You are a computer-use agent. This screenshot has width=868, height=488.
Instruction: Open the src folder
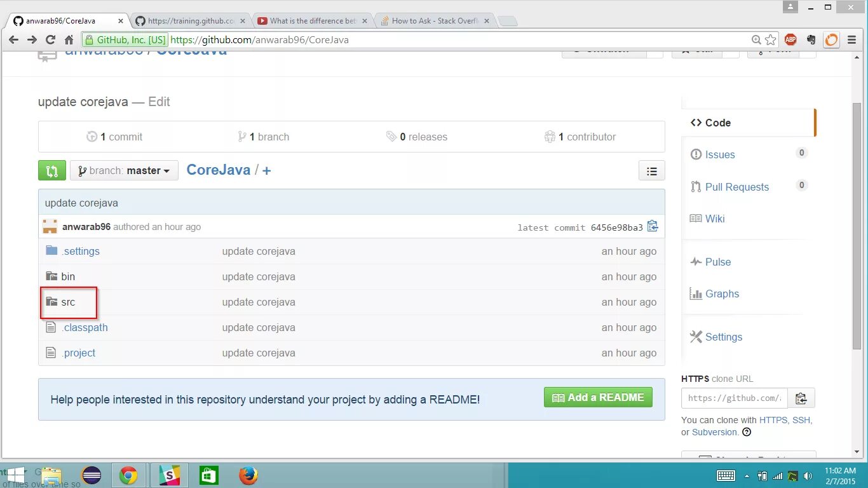[x=68, y=302]
